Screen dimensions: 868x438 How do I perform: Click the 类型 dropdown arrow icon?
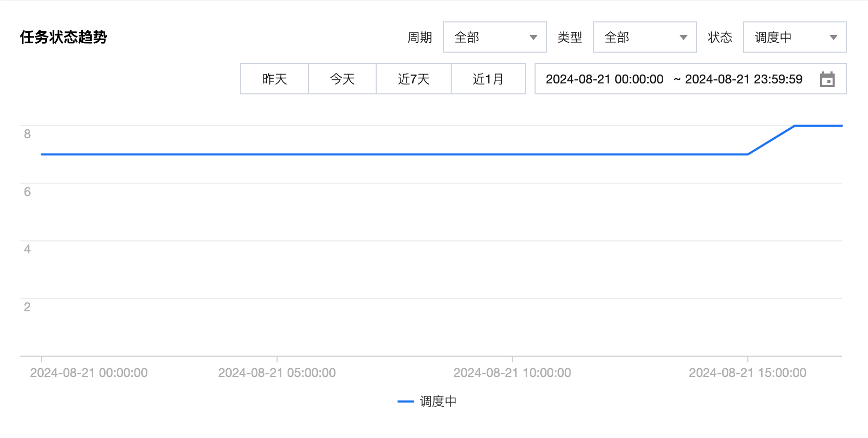click(683, 38)
